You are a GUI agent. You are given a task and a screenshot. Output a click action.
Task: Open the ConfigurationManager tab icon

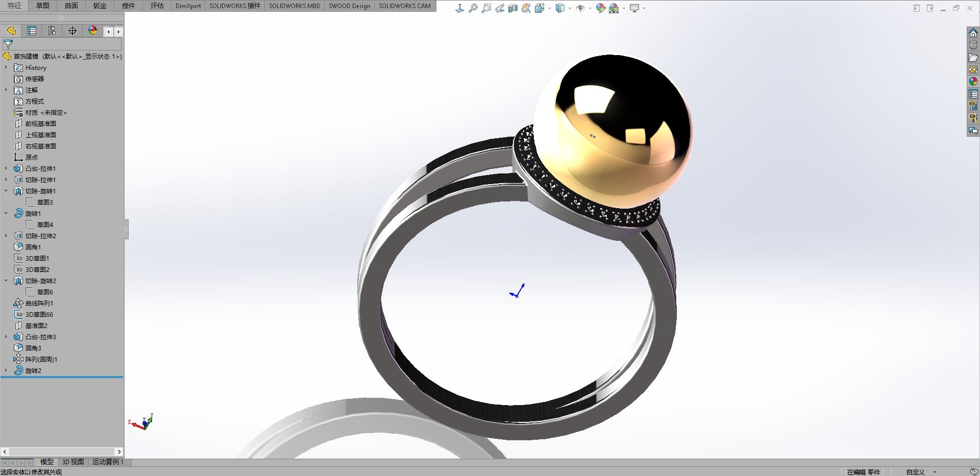click(52, 31)
